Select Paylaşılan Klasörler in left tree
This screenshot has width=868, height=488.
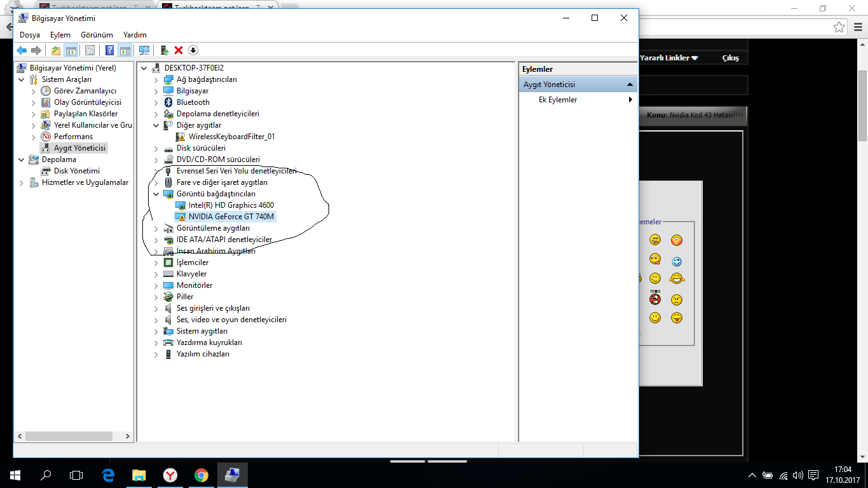pyautogui.click(x=86, y=114)
